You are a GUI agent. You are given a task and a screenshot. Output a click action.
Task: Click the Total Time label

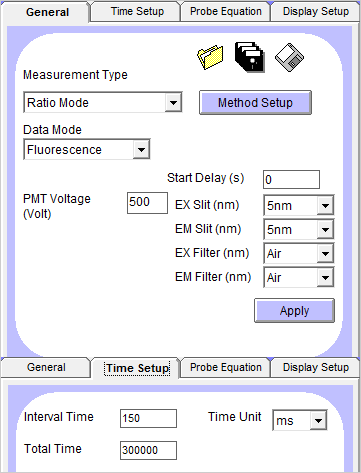click(x=53, y=449)
